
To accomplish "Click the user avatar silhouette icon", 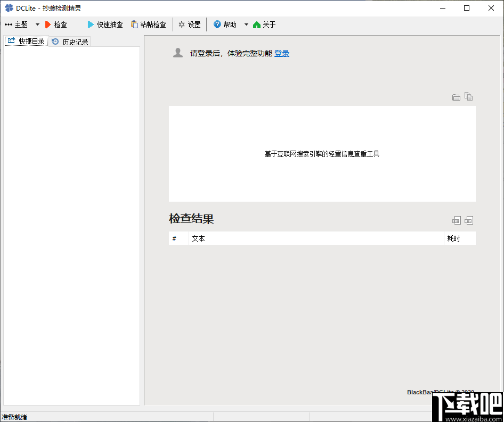I will 177,52.
